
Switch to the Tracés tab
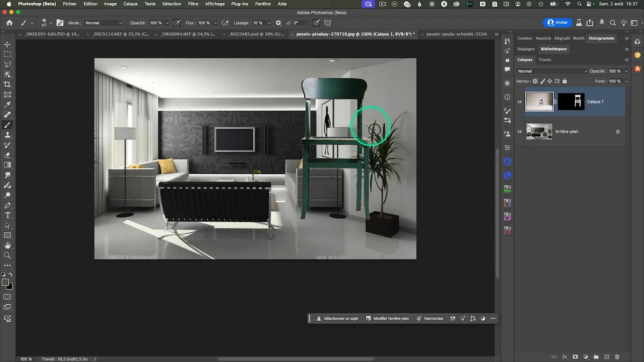545,60
